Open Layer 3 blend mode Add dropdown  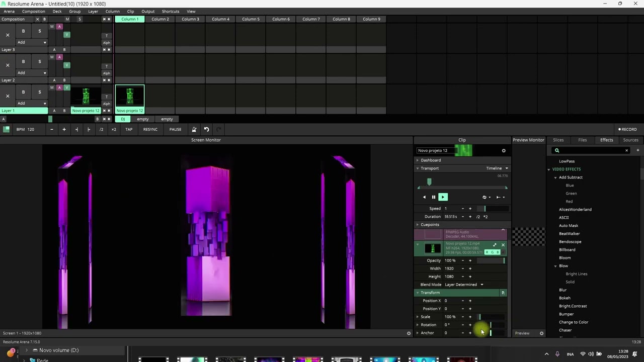[31, 42]
